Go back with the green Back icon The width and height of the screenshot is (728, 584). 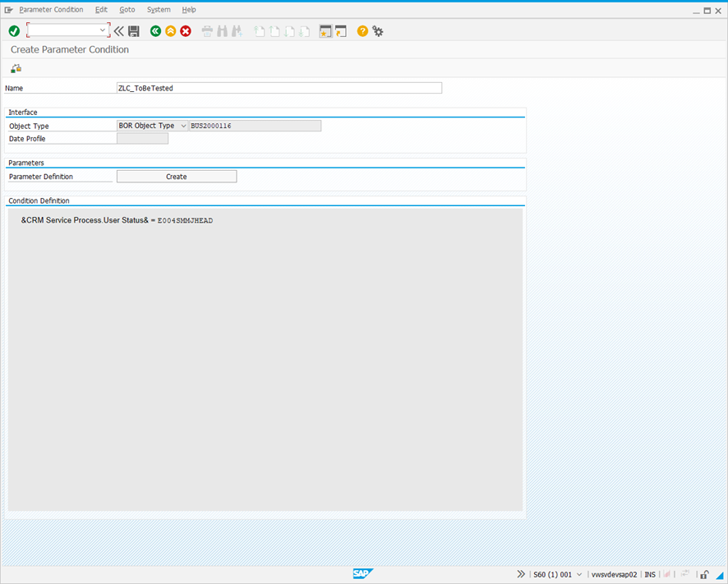click(155, 31)
